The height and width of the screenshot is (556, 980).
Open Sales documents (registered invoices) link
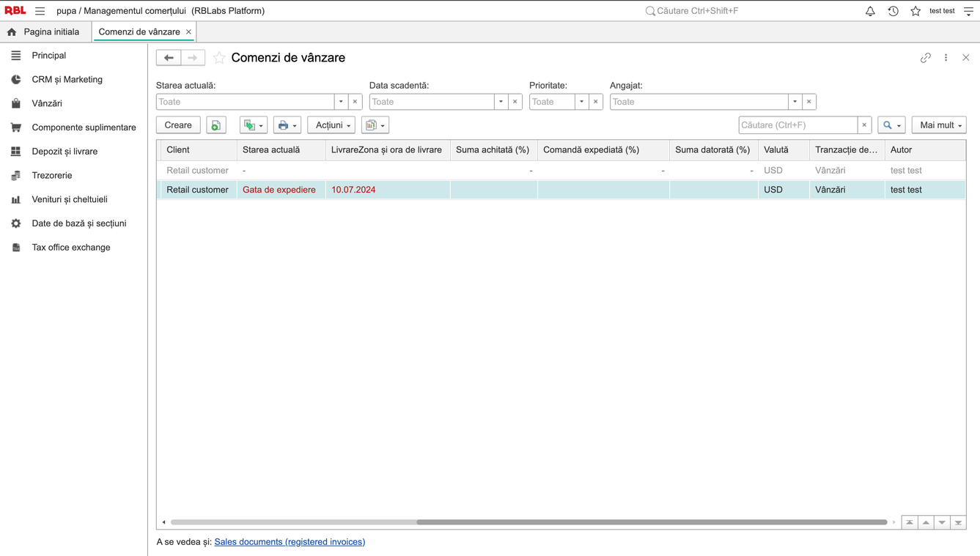click(x=290, y=542)
